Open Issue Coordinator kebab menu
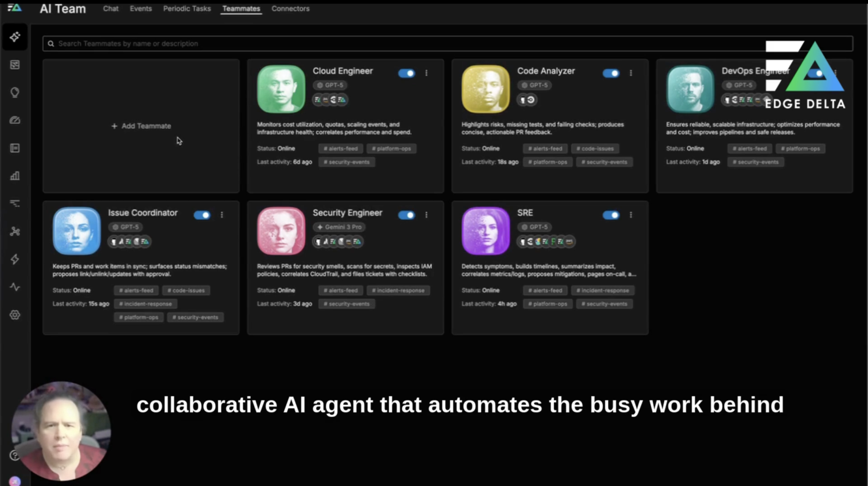 coord(222,215)
